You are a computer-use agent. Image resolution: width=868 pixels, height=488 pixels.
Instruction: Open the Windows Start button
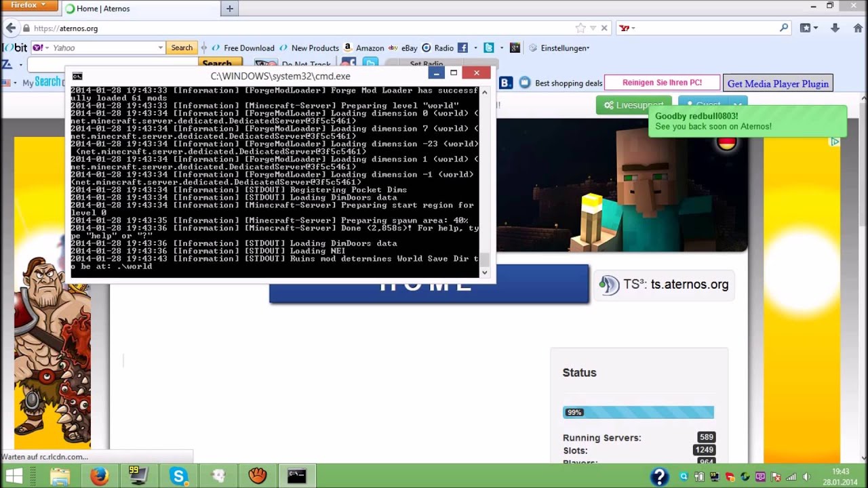pyautogui.click(x=13, y=476)
